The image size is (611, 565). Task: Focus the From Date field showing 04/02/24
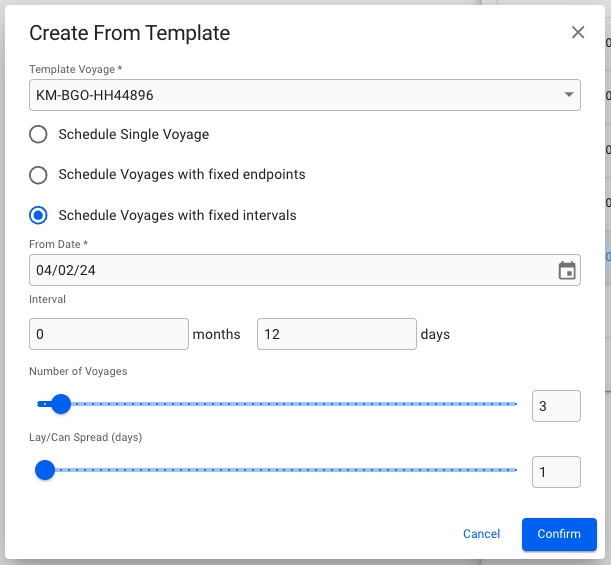(x=290, y=271)
